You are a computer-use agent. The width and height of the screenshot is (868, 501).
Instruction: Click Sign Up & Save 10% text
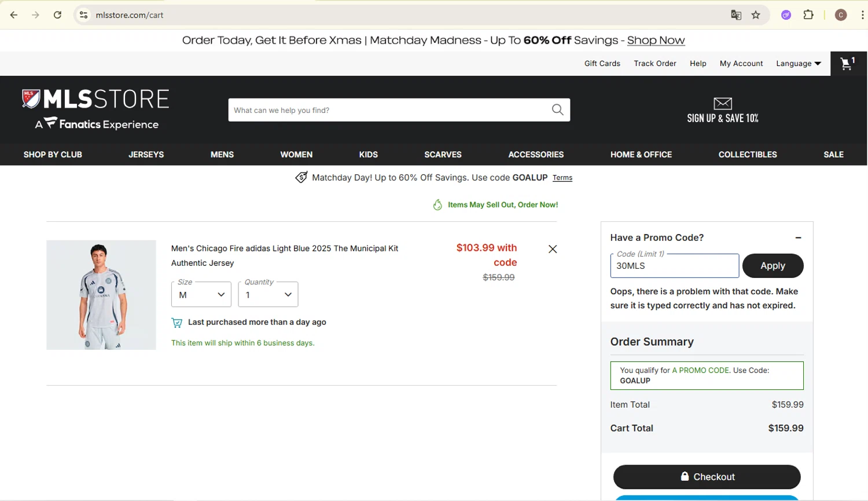pos(723,118)
